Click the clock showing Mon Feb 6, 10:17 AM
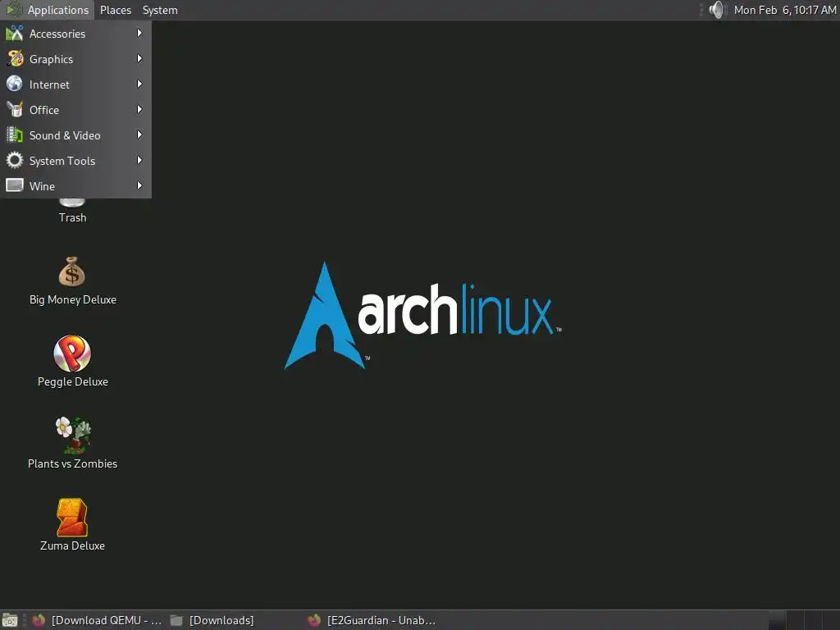Viewport: 840px width, 630px height. (x=785, y=10)
